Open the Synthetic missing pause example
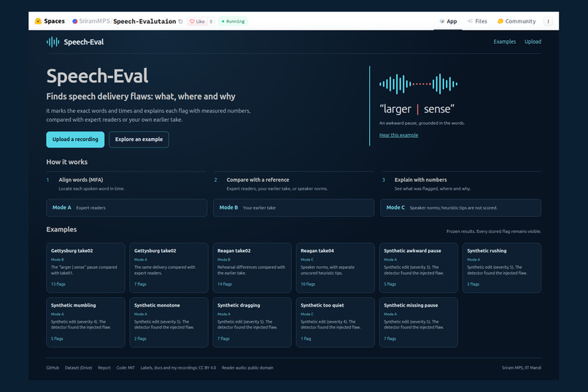Image resolution: width=588 pixels, height=392 pixels. tap(419, 322)
